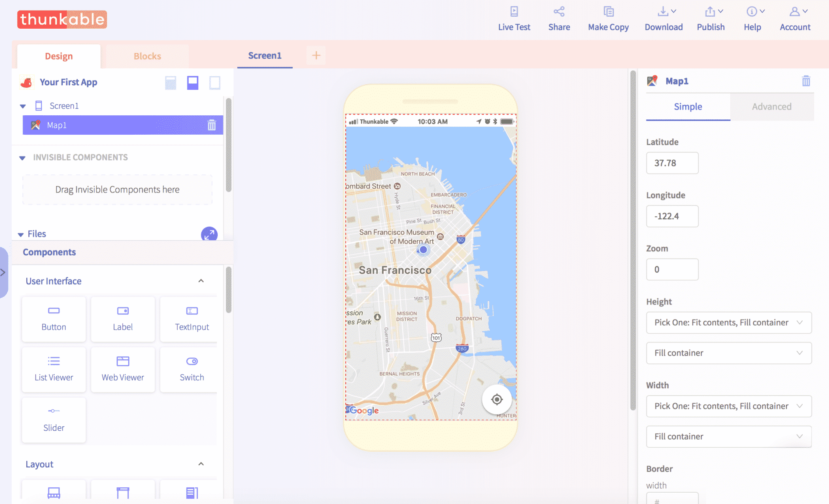The width and height of the screenshot is (829, 504).
Task: Click the map locate-me target button
Action: point(497,400)
